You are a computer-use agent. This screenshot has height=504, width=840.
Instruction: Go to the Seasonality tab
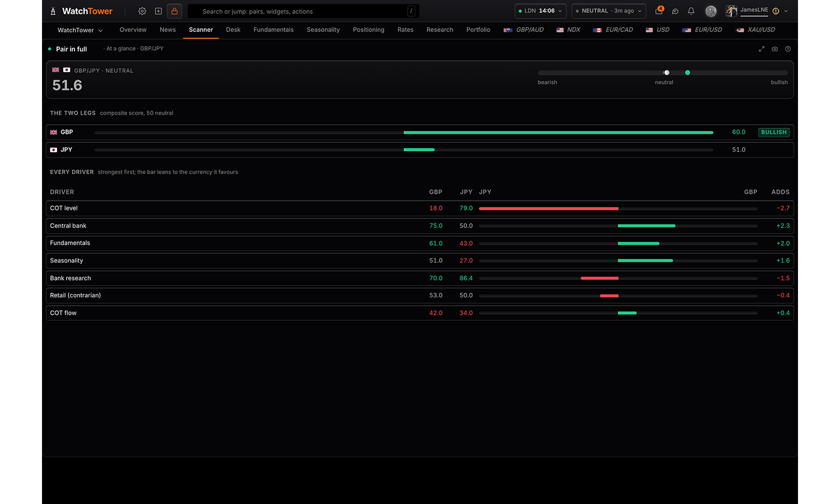323,30
